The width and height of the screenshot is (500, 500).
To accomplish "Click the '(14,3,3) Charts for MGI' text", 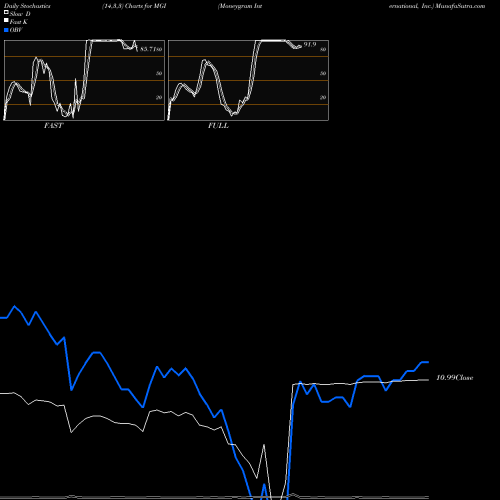I will (x=134, y=6).
